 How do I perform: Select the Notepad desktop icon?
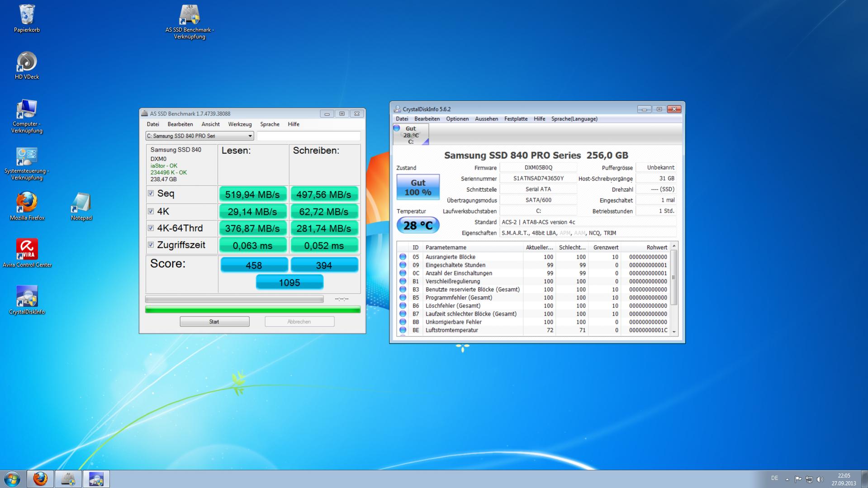coord(81,206)
